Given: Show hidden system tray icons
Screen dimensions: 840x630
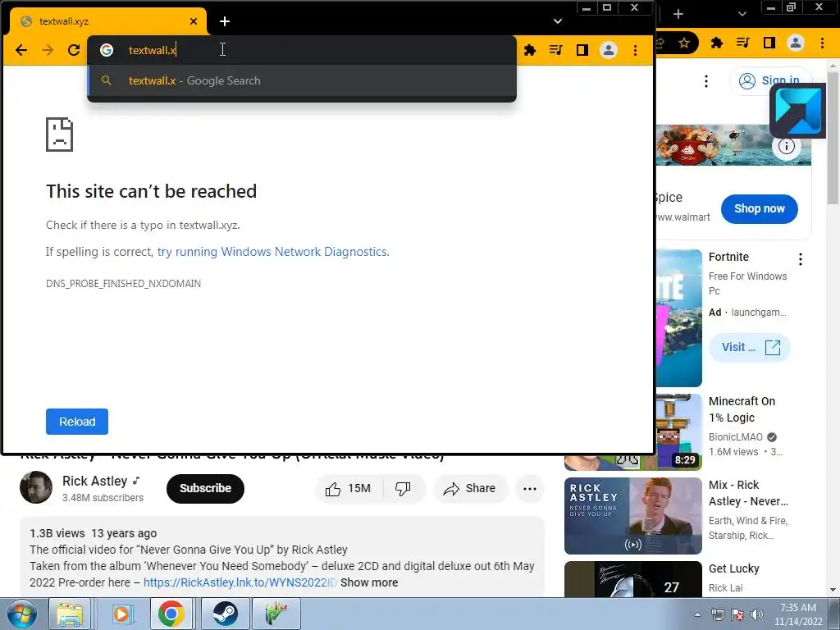Looking at the screenshot, I should coord(697,614).
